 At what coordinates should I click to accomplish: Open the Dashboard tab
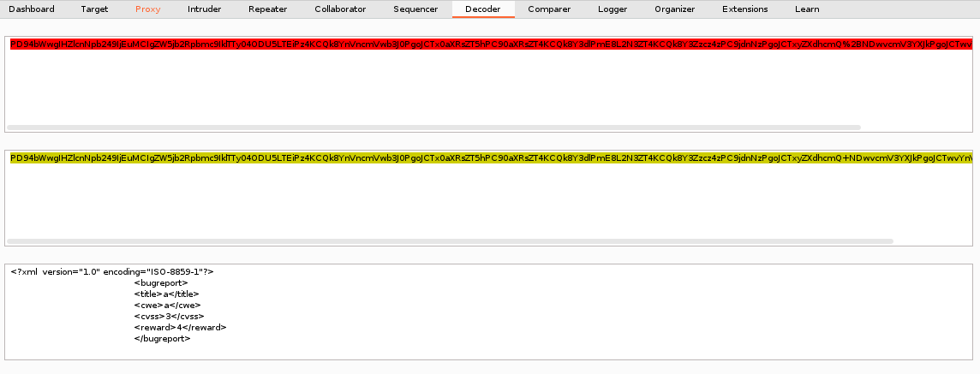pyautogui.click(x=31, y=9)
